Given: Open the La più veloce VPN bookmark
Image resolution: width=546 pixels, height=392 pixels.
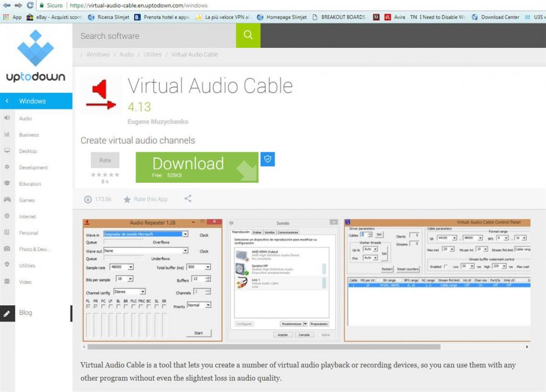Looking at the screenshot, I should pos(222,17).
